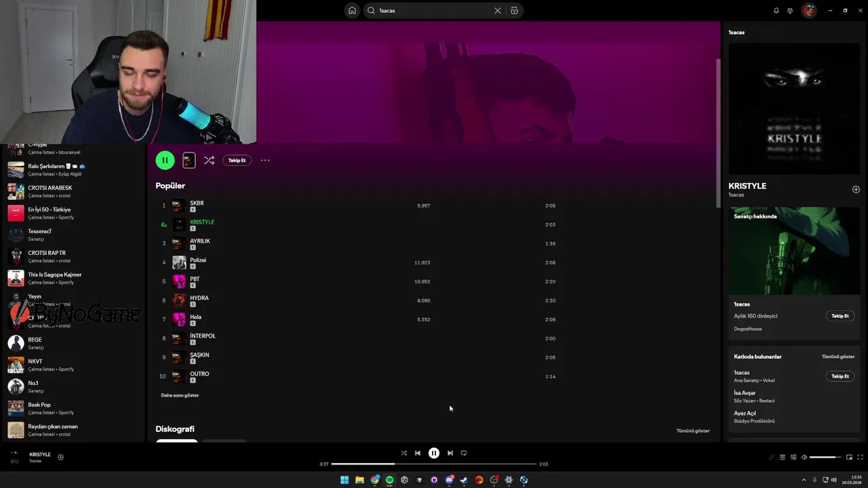The height and width of the screenshot is (488, 868).
Task: Open the miniplayer icon
Action: point(849,457)
